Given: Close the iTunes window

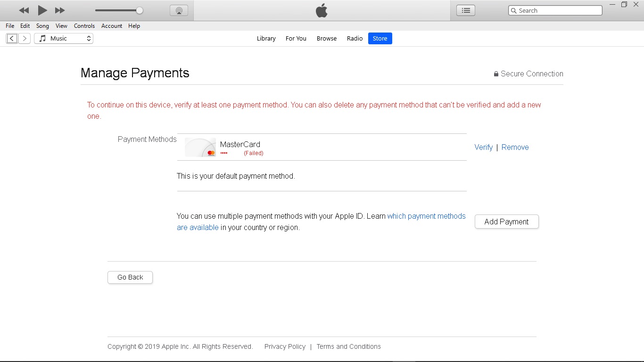Looking at the screenshot, I should click(x=636, y=4).
